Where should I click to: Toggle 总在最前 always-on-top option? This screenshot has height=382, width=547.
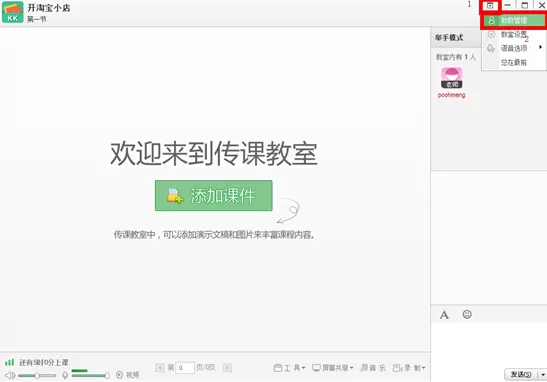click(514, 62)
